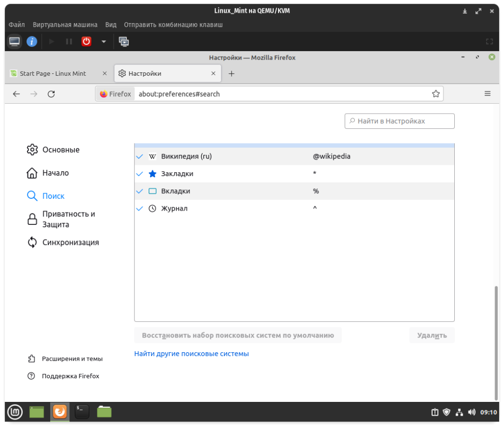Click the red VM power-off icon
Viewport: 504px width, 427px height.
click(87, 42)
